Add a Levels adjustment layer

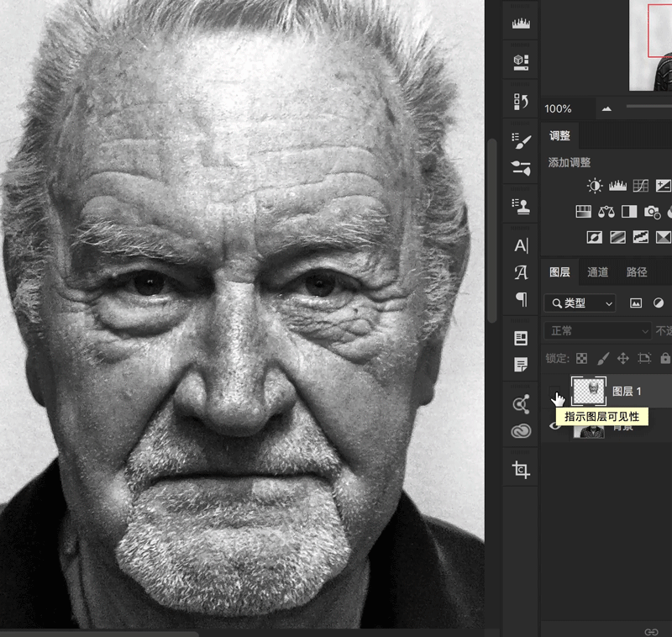[617, 186]
